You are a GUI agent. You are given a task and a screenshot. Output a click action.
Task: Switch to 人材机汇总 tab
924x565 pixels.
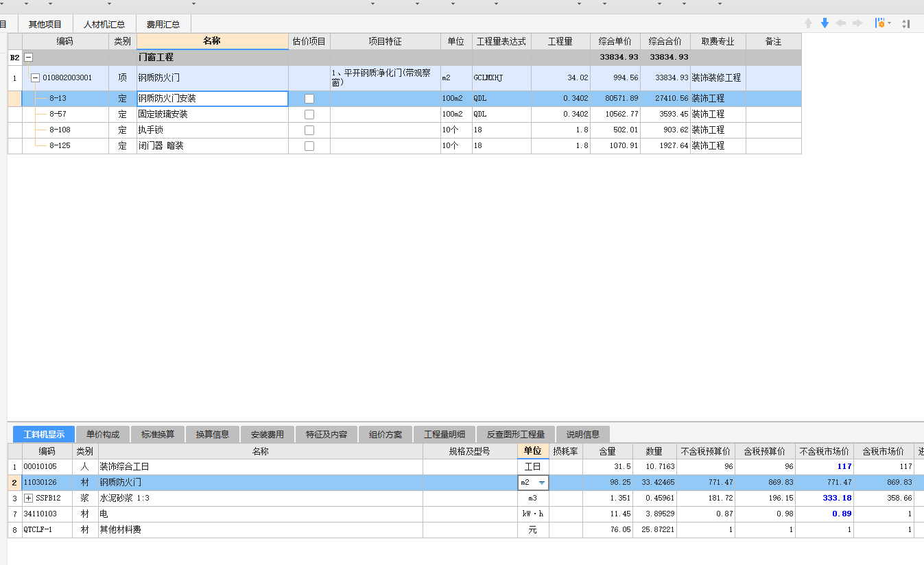104,24
